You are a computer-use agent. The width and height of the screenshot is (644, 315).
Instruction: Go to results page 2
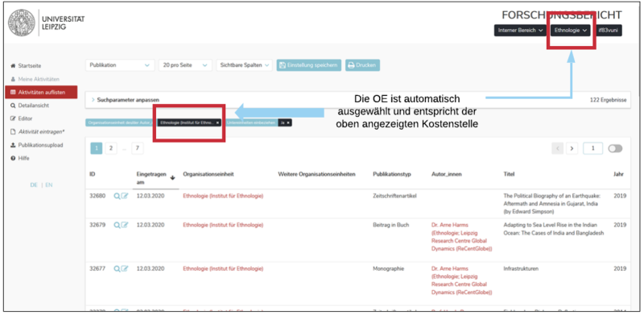(x=111, y=148)
